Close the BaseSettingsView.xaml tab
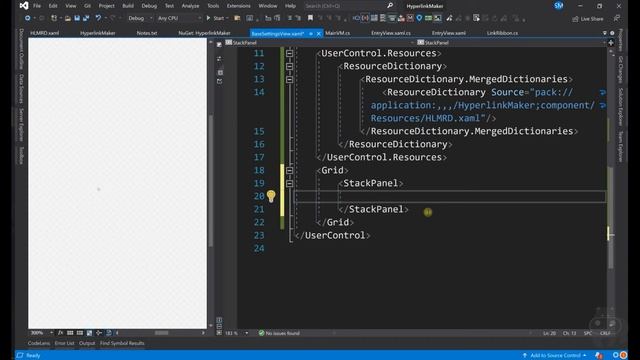The height and width of the screenshot is (360, 640). (319, 33)
